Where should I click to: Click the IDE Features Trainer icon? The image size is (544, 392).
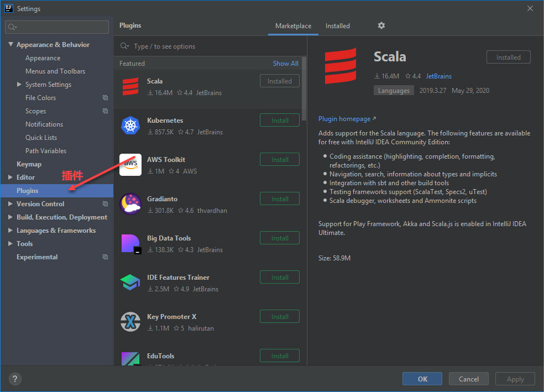[130, 283]
